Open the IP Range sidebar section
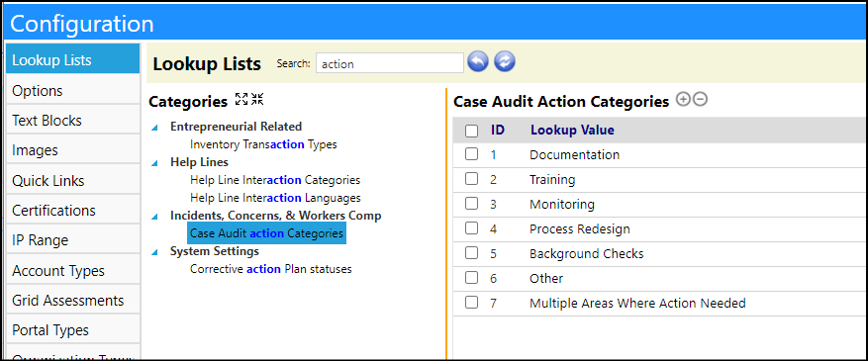 pyautogui.click(x=72, y=240)
